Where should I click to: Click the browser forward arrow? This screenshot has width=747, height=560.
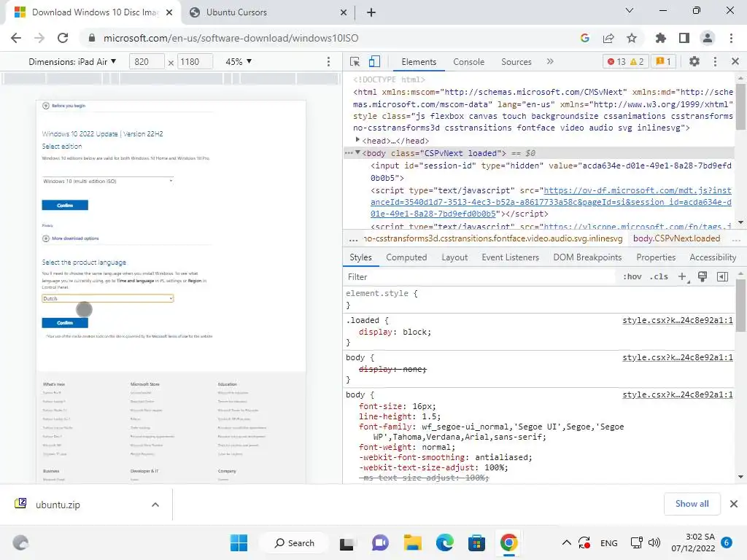click(x=39, y=38)
